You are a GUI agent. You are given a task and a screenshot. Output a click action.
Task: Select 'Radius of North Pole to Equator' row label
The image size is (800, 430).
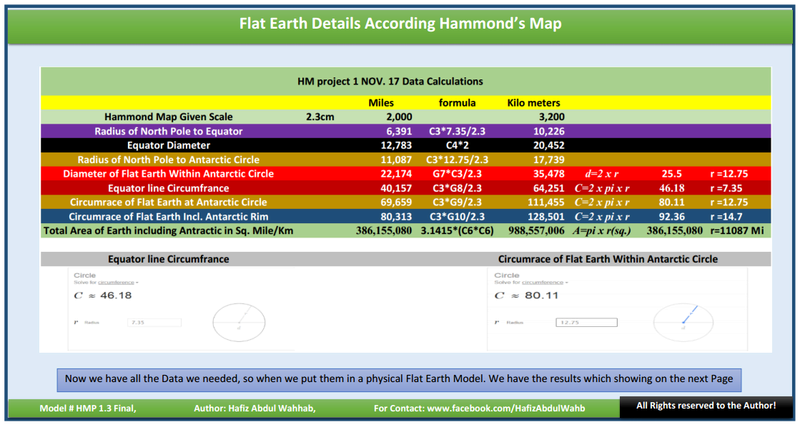tap(168, 131)
